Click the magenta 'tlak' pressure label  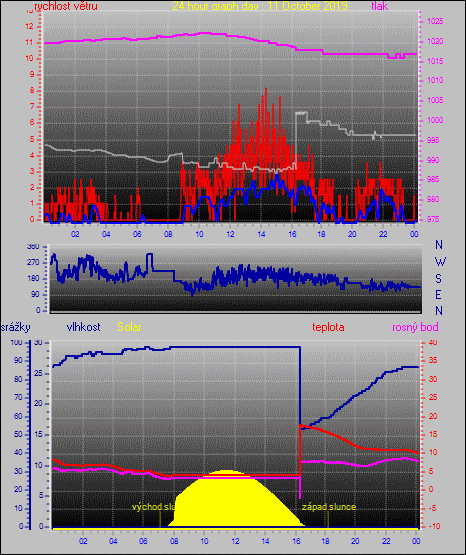tap(380, 6)
